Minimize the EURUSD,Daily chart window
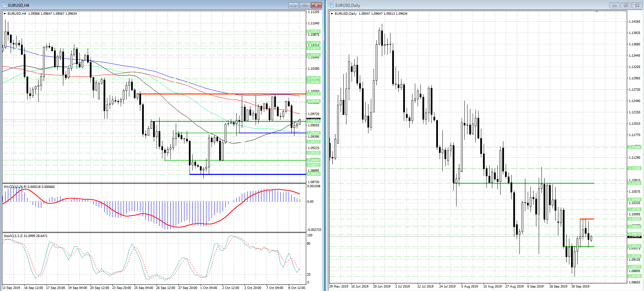This screenshot has width=644, height=291. point(614,5)
